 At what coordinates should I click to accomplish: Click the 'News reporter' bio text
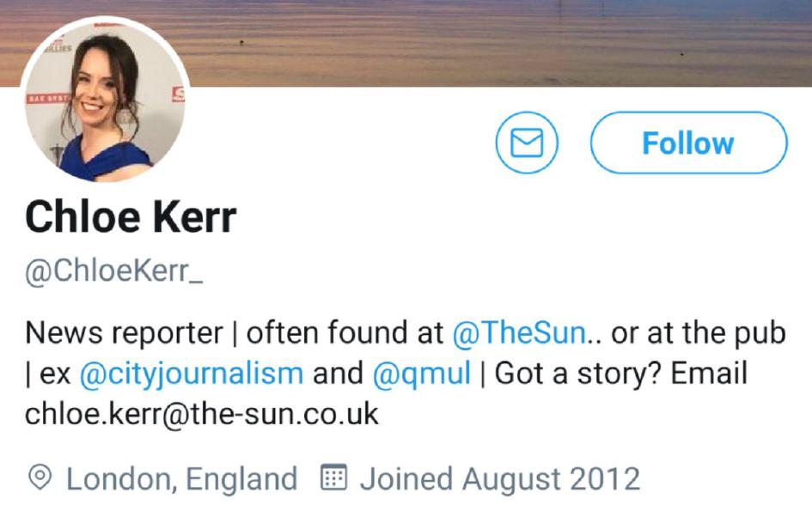[119, 334]
